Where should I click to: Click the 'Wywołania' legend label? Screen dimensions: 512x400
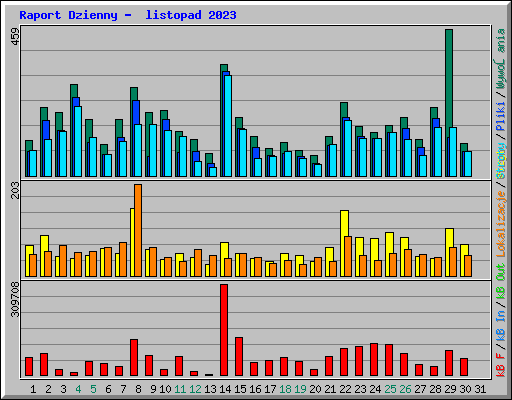(x=500, y=59)
